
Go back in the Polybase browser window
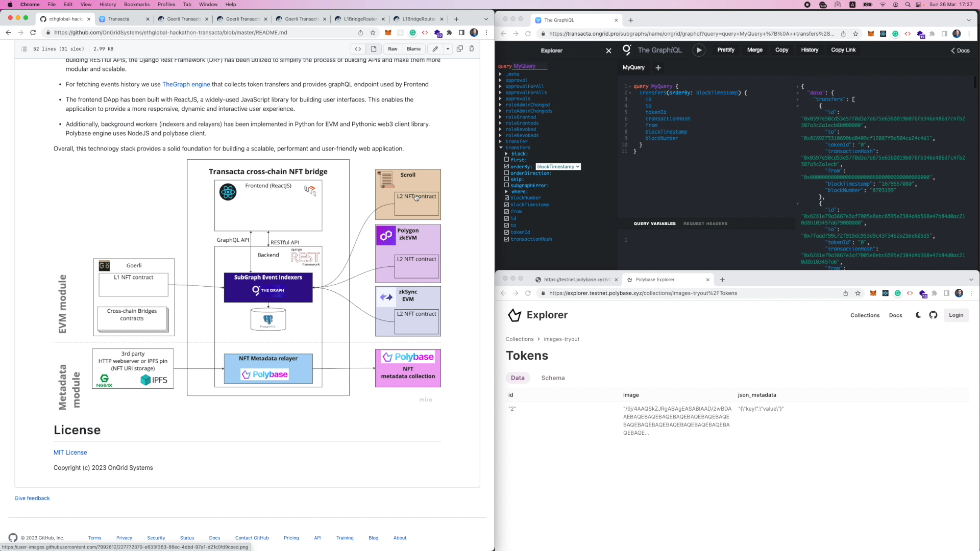503,293
